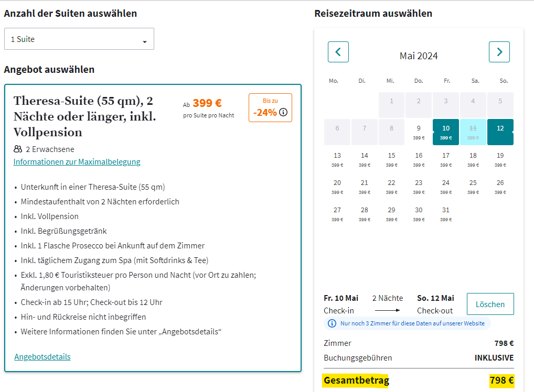Click the Bis zu -24% discount badge

(x=270, y=107)
